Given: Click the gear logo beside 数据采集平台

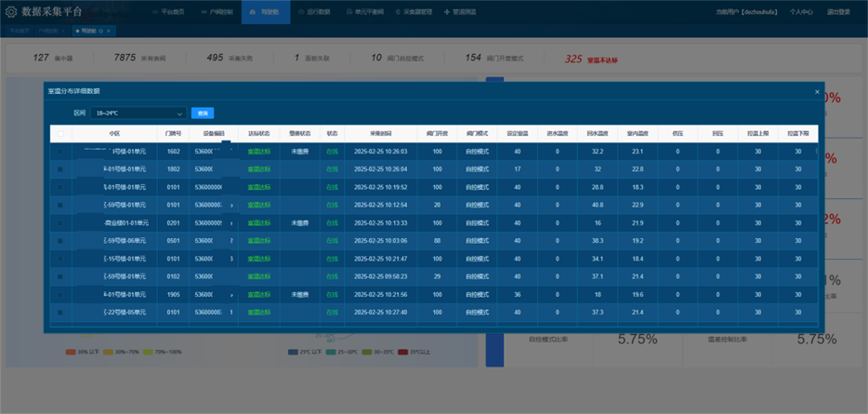Looking at the screenshot, I should coord(11,12).
